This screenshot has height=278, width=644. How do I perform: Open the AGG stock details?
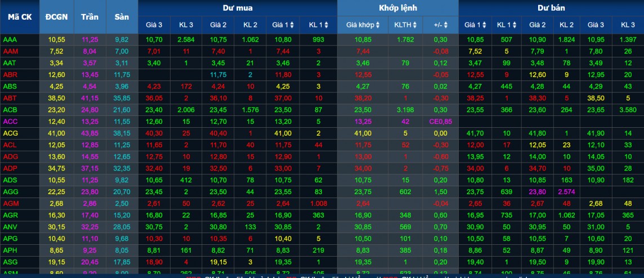click(10, 191)
